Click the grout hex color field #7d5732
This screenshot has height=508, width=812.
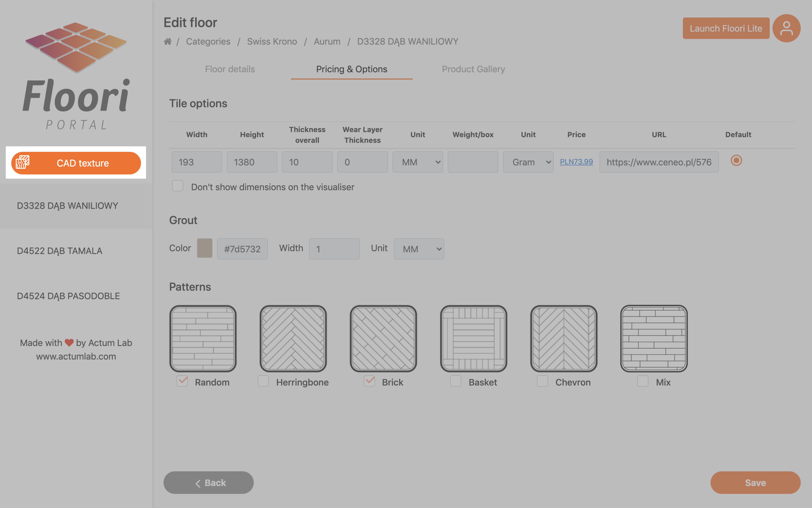(242, 249)
